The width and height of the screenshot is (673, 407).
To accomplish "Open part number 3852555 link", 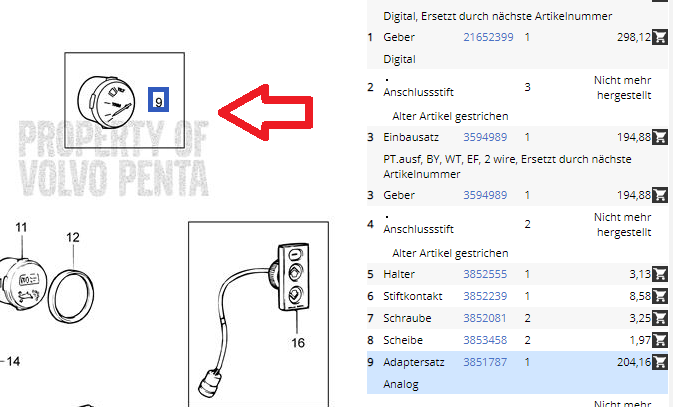I will (485, 274).
